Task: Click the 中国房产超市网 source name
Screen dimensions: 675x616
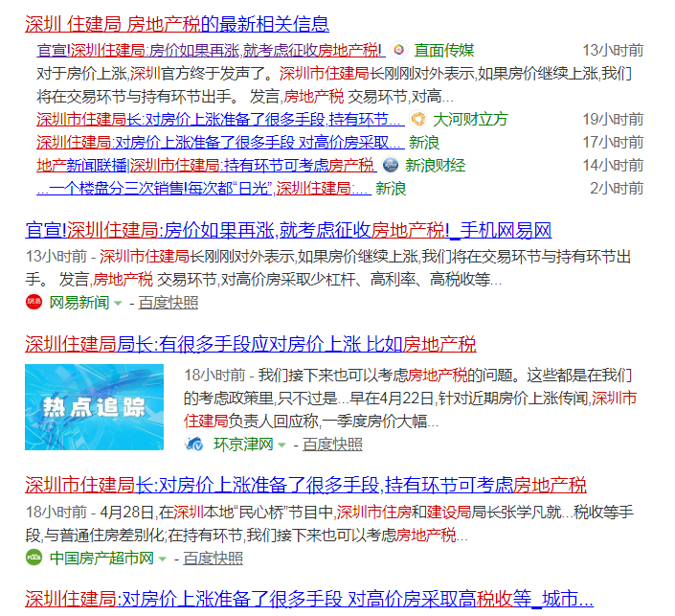Action: point(101,559)
